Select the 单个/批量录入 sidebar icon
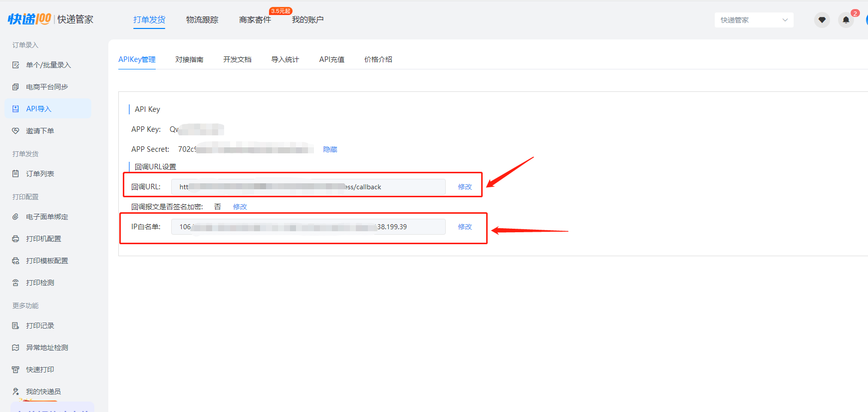The height and width of the screenshot is (412, 868). click(x=15, y=65)
